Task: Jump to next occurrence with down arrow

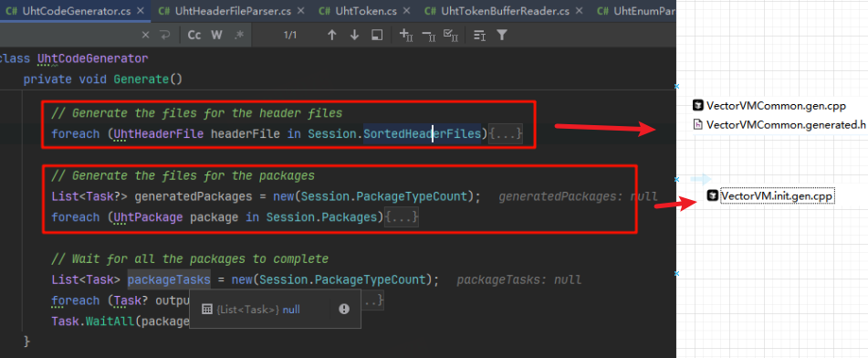Action: tap(354, 35)
